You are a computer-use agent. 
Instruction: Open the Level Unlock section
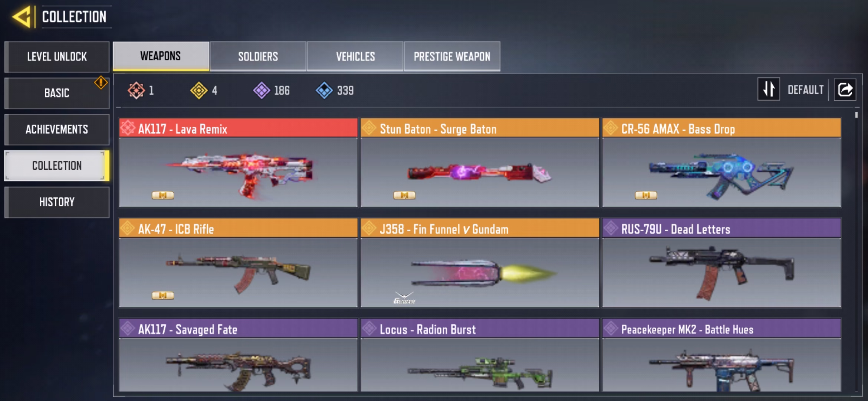point(57,56)
